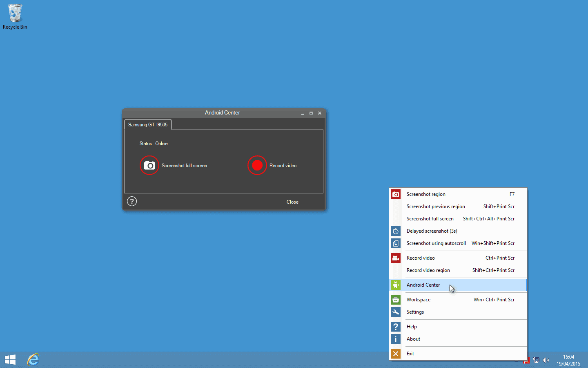Click the orange Exit X icon
588x368 pixels.
pyautogui.click(x=396, y=354)
